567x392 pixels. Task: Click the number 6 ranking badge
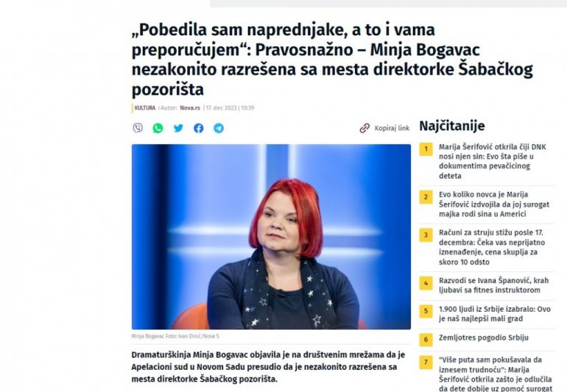click(x=426, y=340)
